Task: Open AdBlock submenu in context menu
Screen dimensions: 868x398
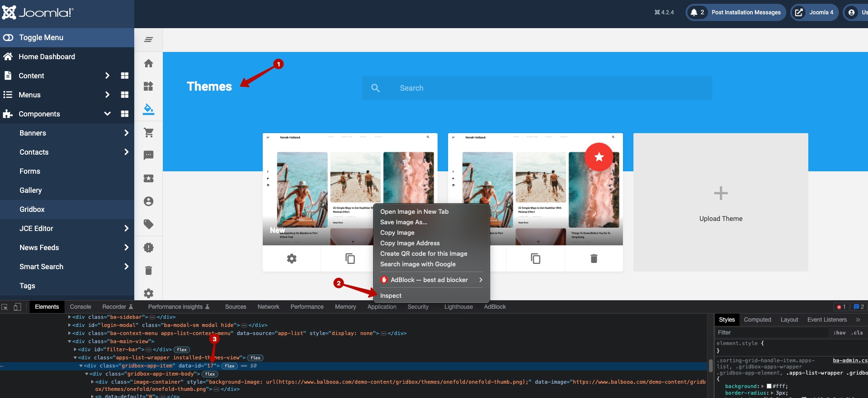Action: [431, 280]
